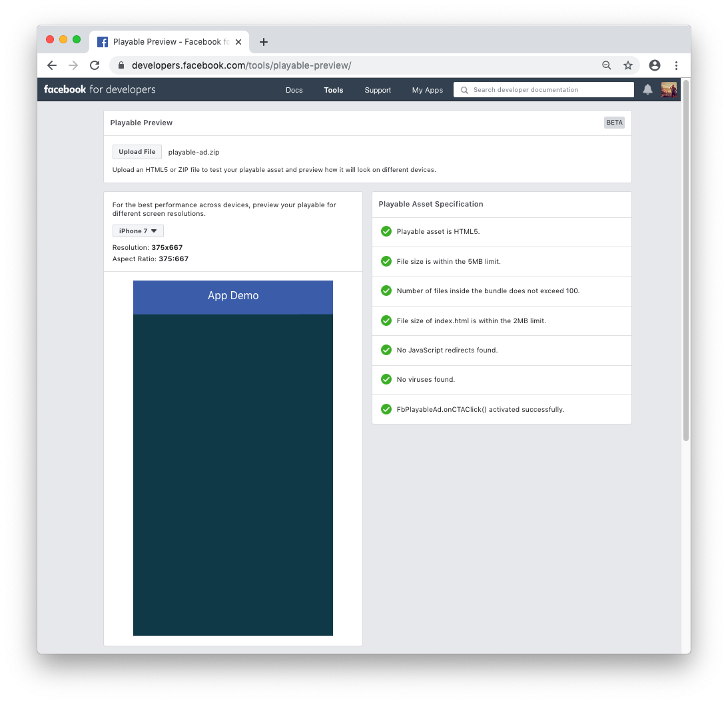Focus the Search developer documentation field
Screen dimensions: 728x703
[x=544, y=90]
